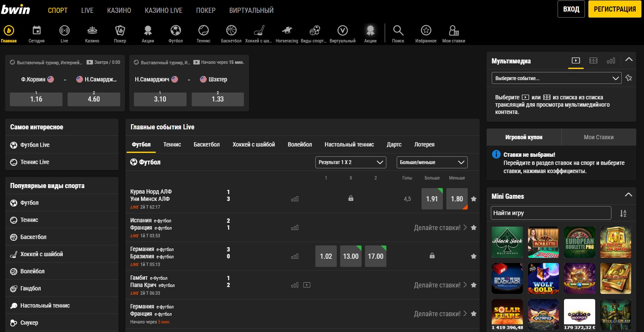The width and height of the screenshot is (644, 332).
Task: Click the Найти игру search field
Action: 551,213
